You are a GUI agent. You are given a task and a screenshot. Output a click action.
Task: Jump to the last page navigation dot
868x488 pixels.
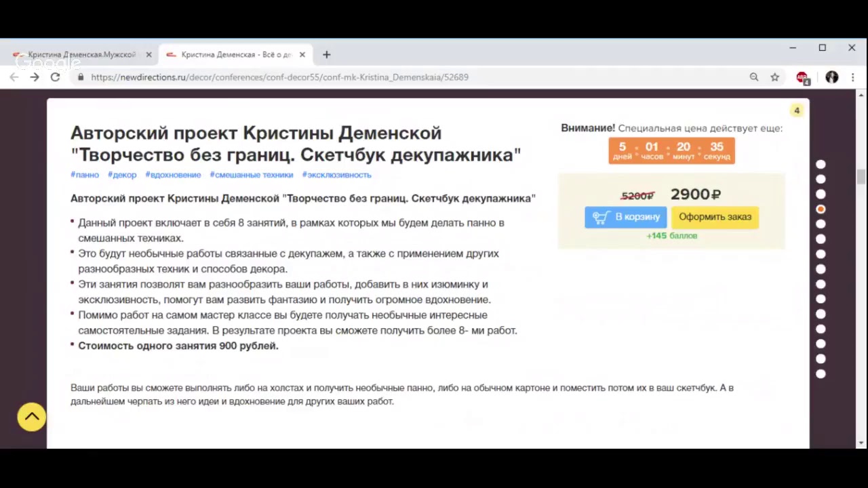pyautogui.click(x=821, y=373)
